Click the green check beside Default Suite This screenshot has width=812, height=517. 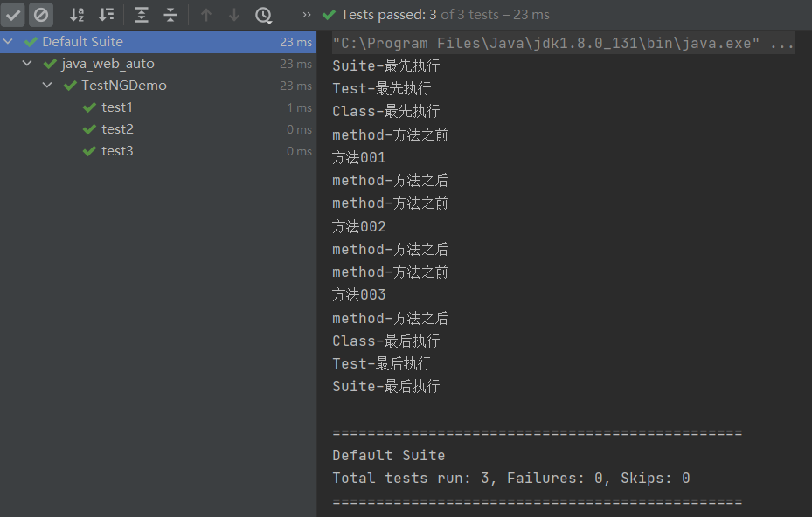click(x=31, y=42)
